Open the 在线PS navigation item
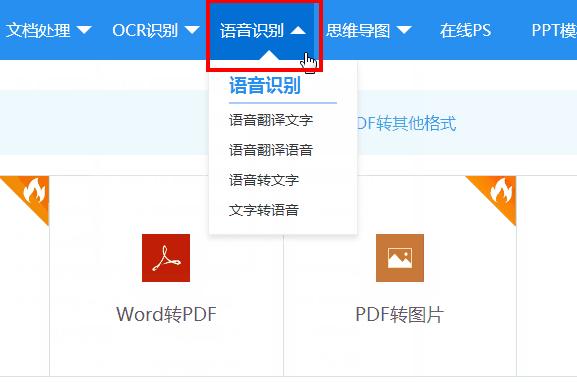 coord(466,30)
